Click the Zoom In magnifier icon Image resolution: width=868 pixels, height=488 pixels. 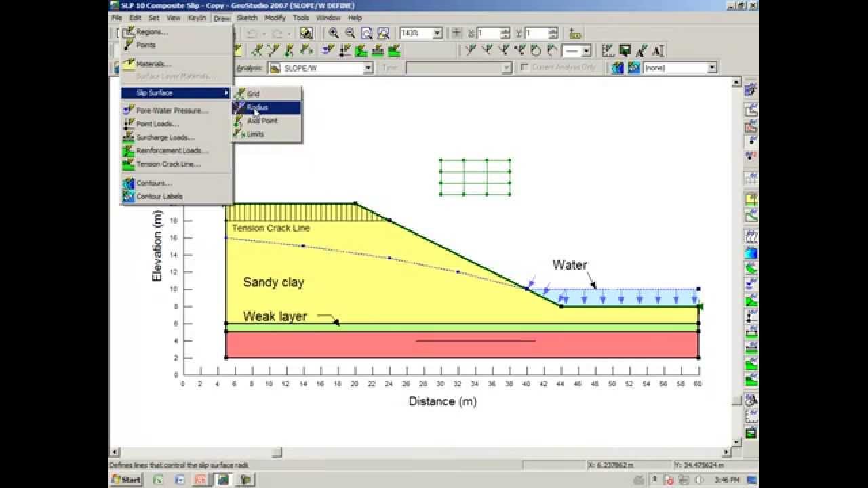coord(334,33)
